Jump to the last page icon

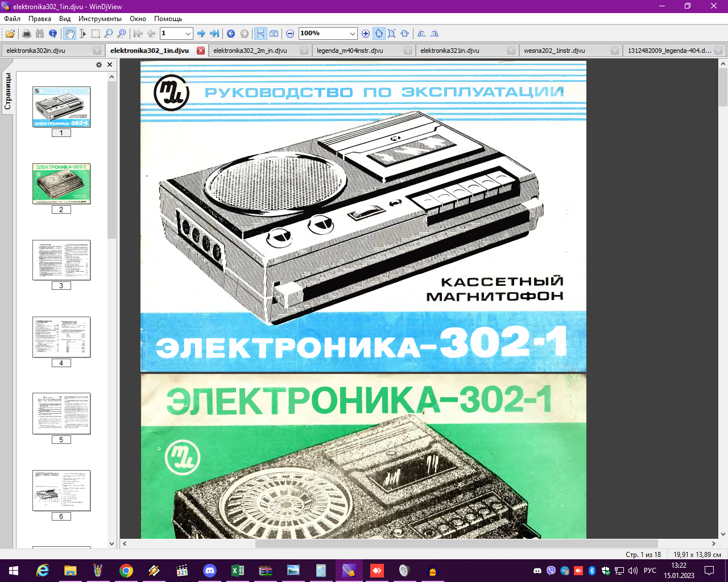(x=214, y=34)
